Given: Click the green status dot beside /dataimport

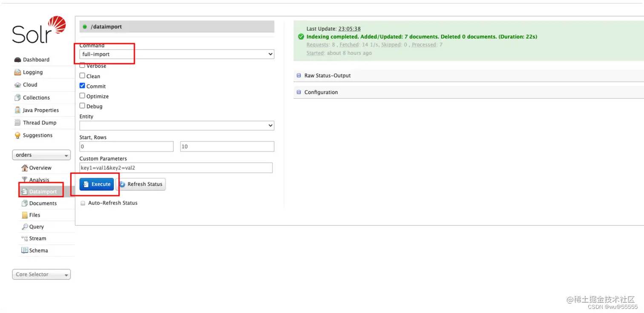Looking at the screenshot, I should [x=85, y=27].
